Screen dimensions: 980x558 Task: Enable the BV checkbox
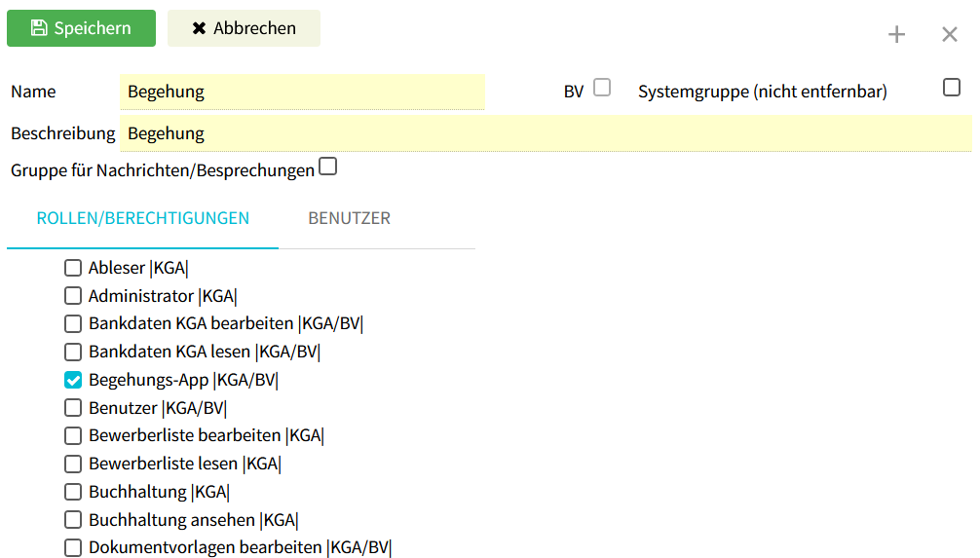pos(602,88)
